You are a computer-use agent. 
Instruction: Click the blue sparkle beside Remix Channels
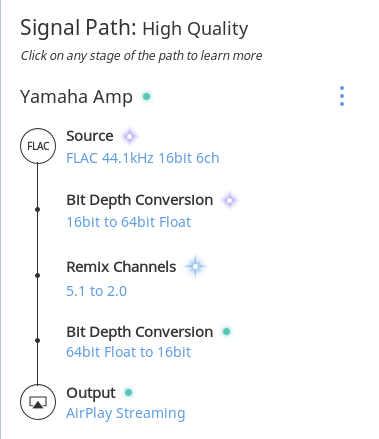pyautogui.click(x=195, y=266)
